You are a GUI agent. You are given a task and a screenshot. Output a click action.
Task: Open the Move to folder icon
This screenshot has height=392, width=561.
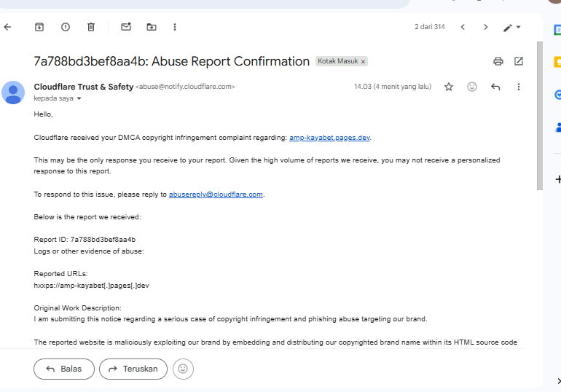[x=152, y=27]
